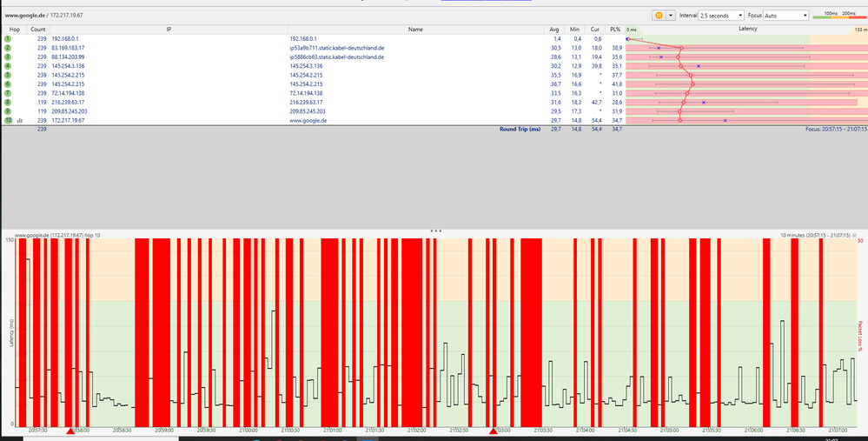Click the hop 10 green circle icon
Screen dimensions: 868x441
pyautogui.click(x=8, y=120)
